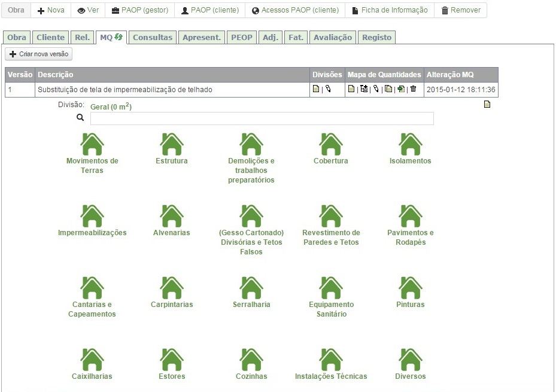
Task: Click the Geral (0 m²) division link
Action: click(x=111, y=107)
